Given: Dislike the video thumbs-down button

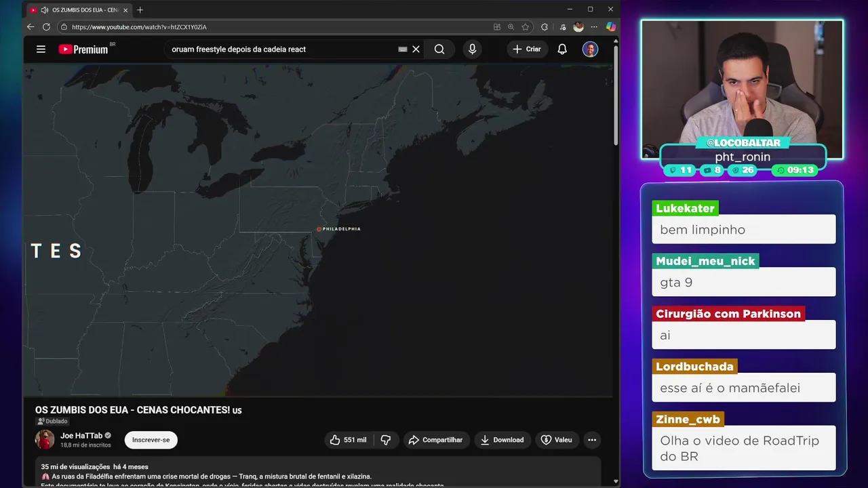Looking at the screenshot, I should click(386, 440).
